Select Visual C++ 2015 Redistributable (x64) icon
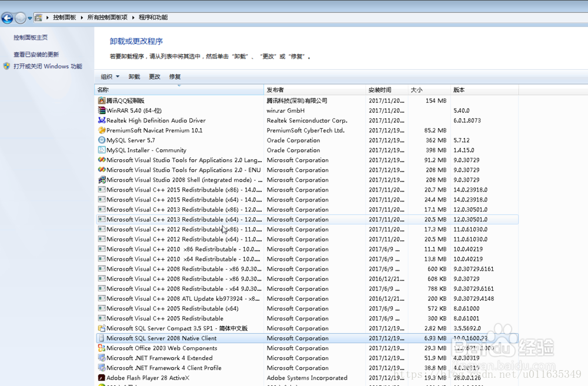Viewport: 588px width, 386px height. 102,199
